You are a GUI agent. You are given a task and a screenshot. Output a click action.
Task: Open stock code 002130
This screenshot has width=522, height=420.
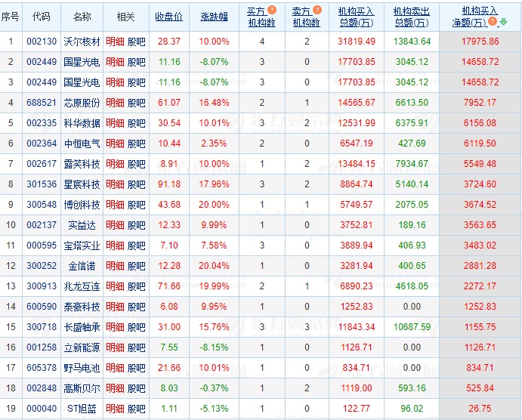(x=42, y=42)
